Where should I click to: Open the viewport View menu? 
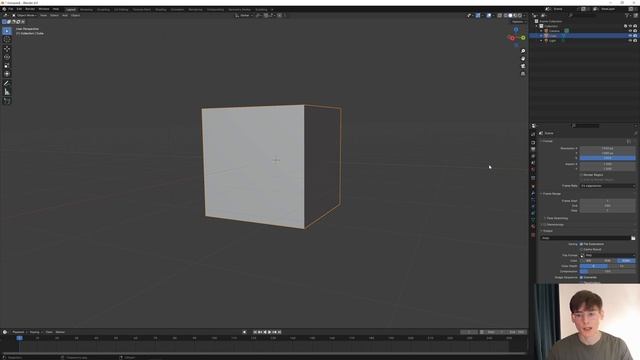pos(43,16)
